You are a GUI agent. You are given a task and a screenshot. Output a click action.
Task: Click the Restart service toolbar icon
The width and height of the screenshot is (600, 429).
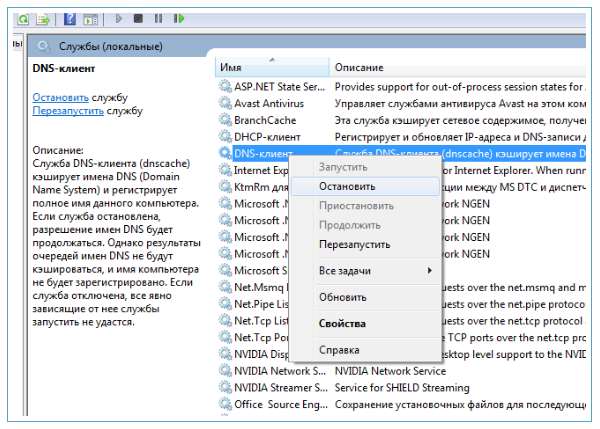[179, 18]
